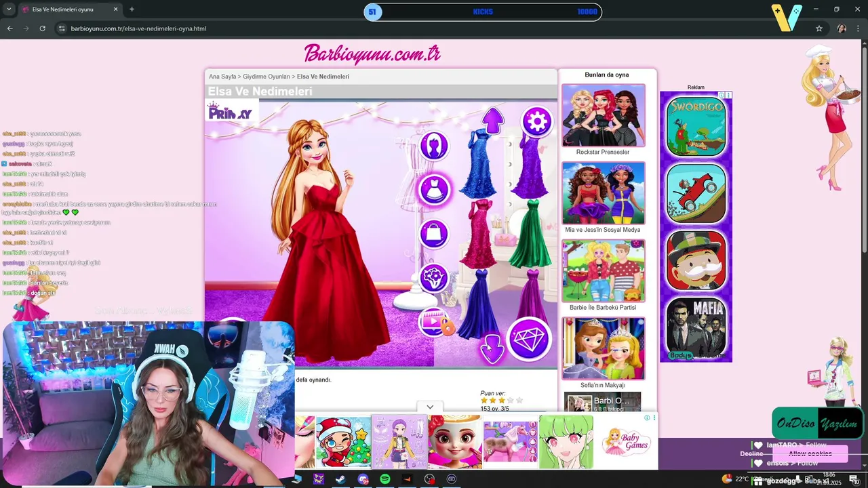Open a new browser tab

coord(132,9)
